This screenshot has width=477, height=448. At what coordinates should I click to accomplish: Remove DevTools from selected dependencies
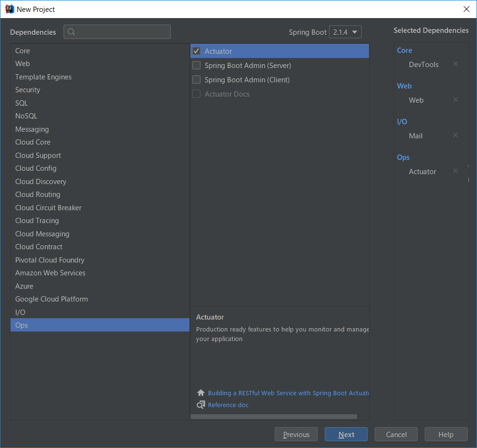pos(456,64)
